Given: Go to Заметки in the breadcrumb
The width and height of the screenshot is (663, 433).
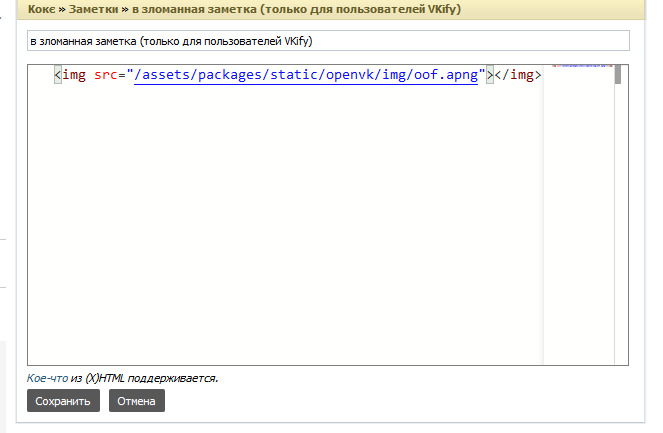Looking at the screenshot, I should 98,9.
